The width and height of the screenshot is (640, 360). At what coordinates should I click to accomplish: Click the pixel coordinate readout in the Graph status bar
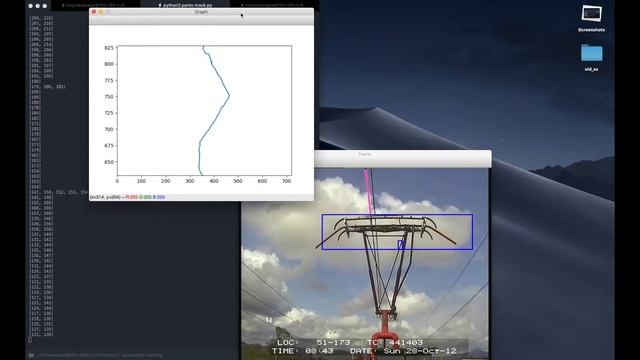point(127,197)
